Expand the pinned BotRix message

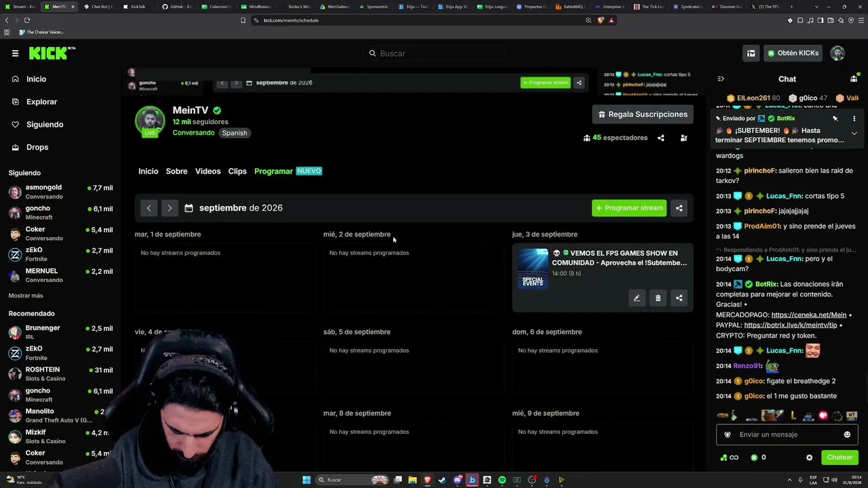coord(854,134)
